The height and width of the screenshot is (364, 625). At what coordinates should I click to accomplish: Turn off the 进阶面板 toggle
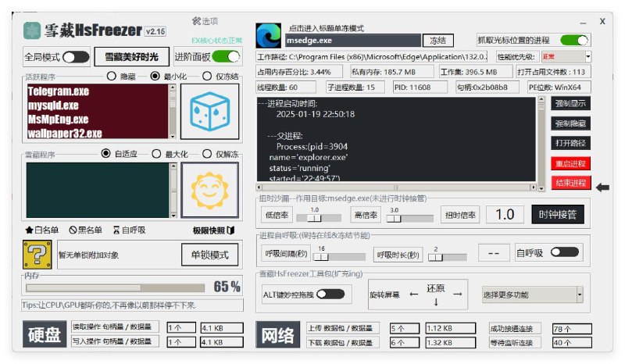tap(226, 56)
